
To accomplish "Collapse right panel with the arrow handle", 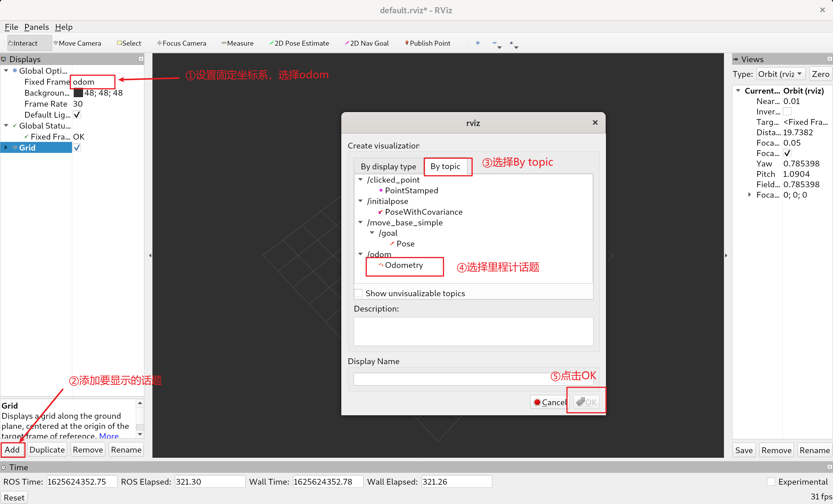I will 726,255.
